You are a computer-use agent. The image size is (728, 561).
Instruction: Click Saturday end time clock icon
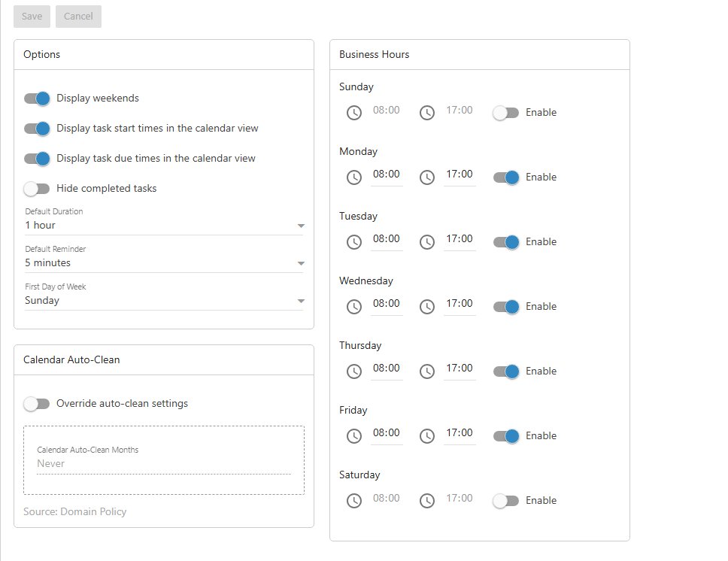click(x=427, y=501)
